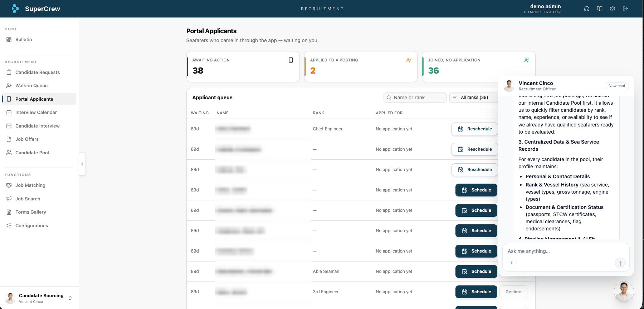Open the Interview Calendar
The height and width of the screenshot is (309, 644).
pos(39,113)
